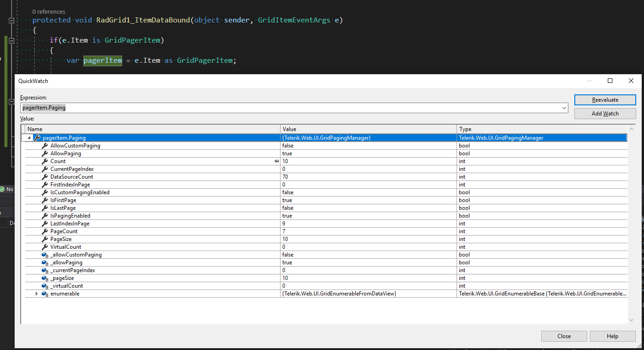Open Help for the QuickWatch dialog
Viewport: 644px width, 350px height.
(612, 336)
